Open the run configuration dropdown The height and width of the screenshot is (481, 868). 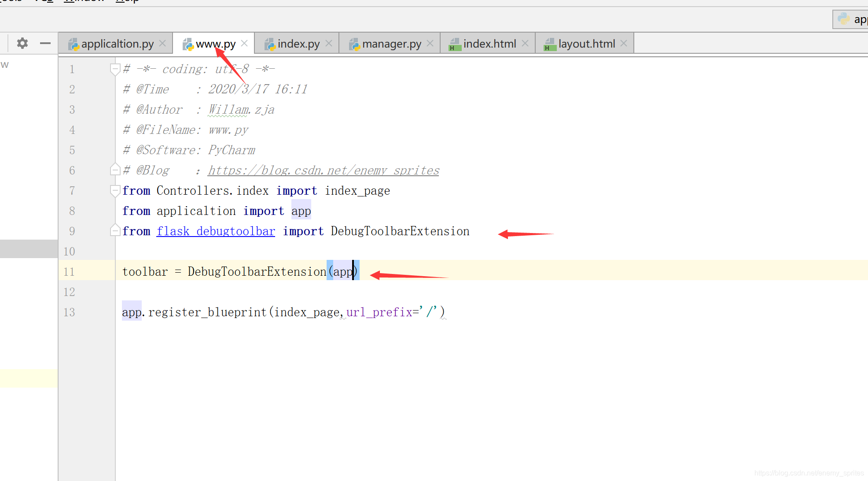(x=853, y=19)
